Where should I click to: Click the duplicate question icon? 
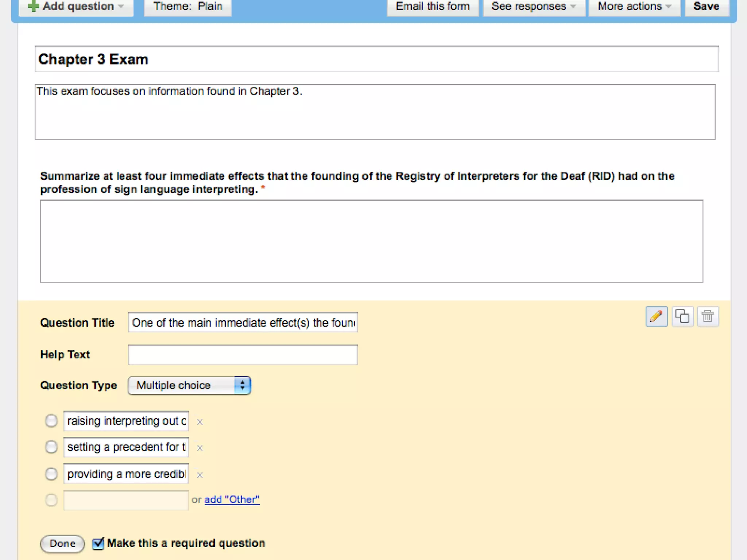coord(682,316)
